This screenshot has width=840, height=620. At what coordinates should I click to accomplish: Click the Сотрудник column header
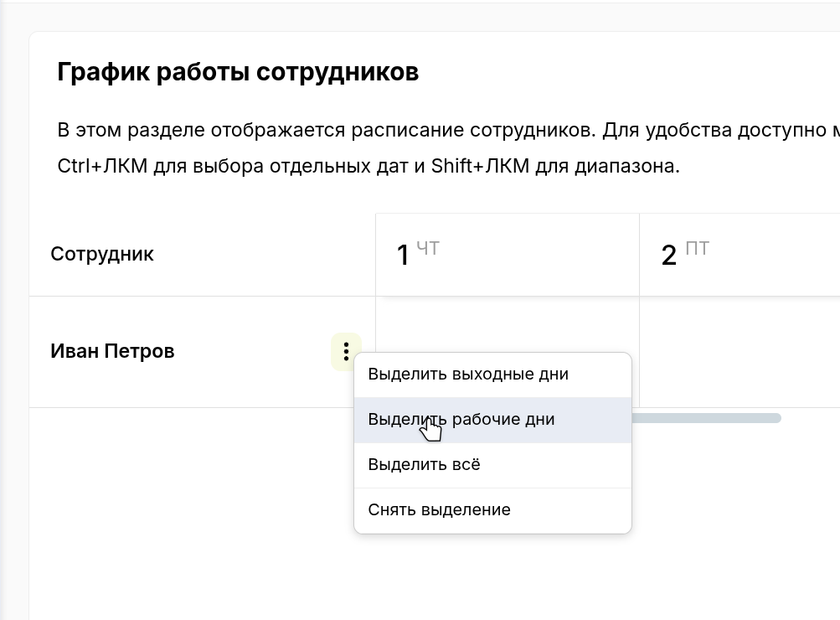(x=102, y=254)
